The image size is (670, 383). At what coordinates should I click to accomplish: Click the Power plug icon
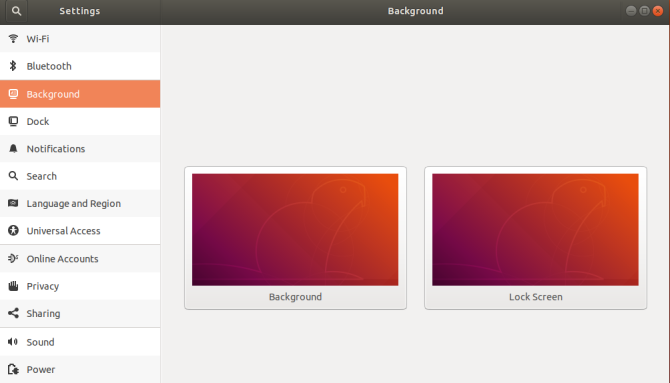click(x=13, y=369)
